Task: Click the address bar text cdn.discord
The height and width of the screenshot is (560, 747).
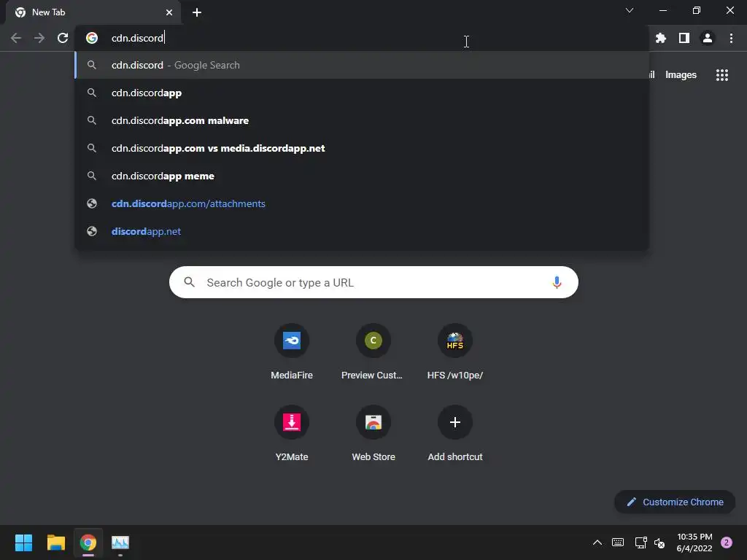Action: coord(137,38)
